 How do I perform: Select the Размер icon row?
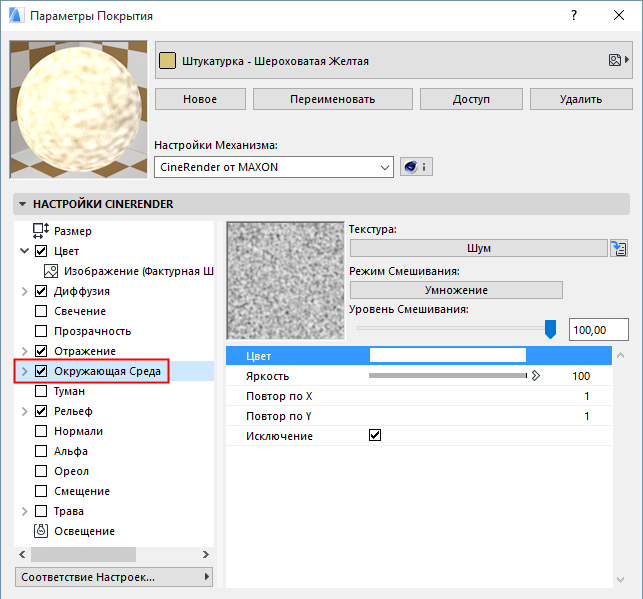[x=41, y=231]
